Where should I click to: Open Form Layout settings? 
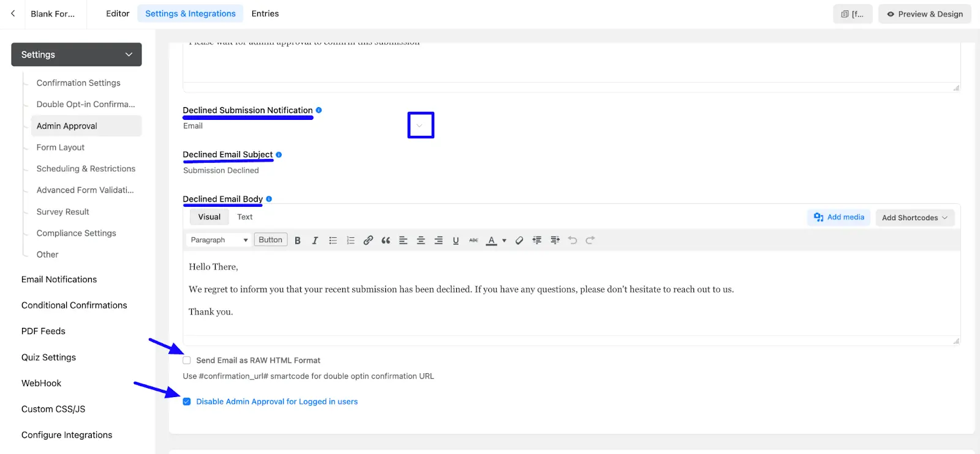point(61,147)
